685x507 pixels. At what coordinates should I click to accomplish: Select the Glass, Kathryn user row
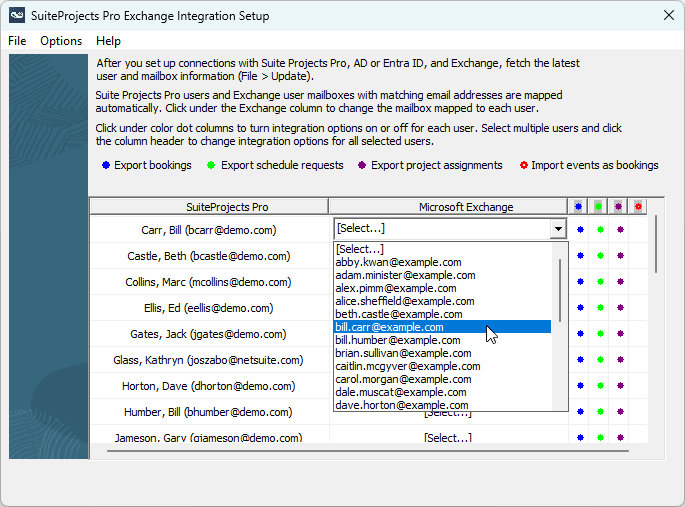209,360
